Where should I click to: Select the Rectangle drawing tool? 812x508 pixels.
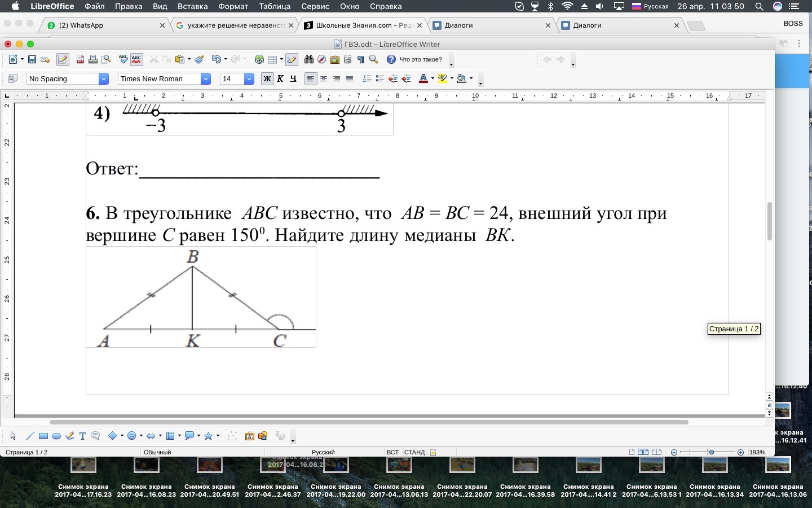[x=43, y=436]
